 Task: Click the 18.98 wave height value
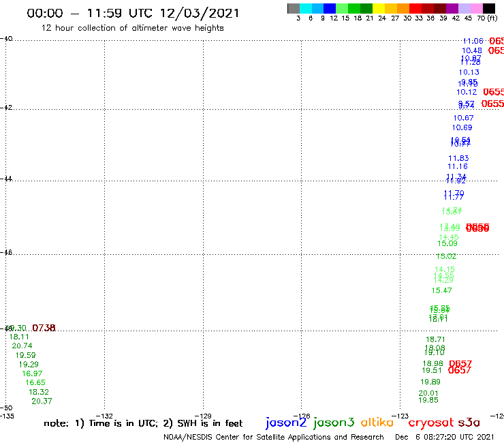click(433, 363)
